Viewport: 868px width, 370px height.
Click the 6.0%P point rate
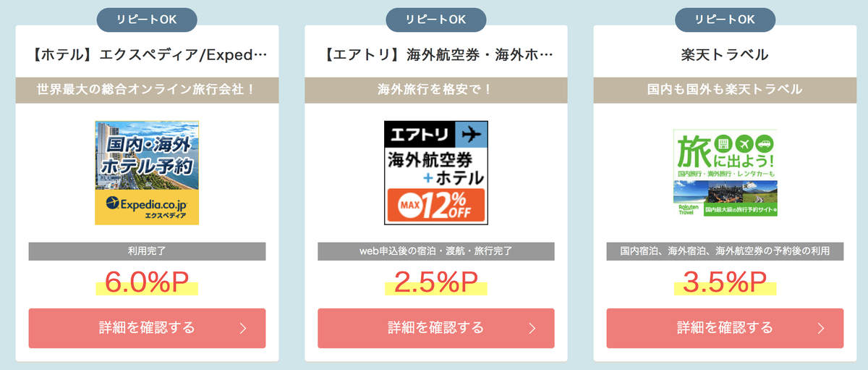tap(147, 282)
